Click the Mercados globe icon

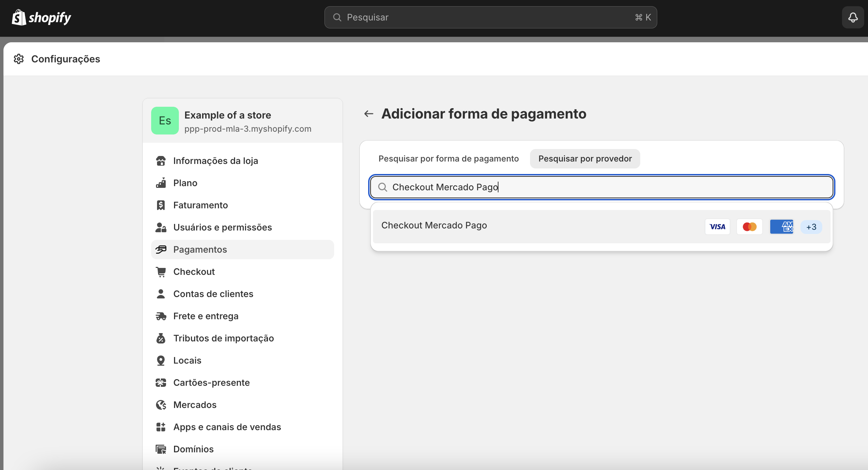161,405
